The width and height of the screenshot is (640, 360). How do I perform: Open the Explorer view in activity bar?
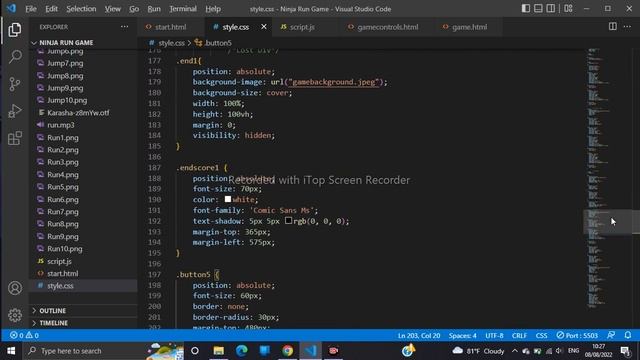pyautogui.click(x=15, y=30)
